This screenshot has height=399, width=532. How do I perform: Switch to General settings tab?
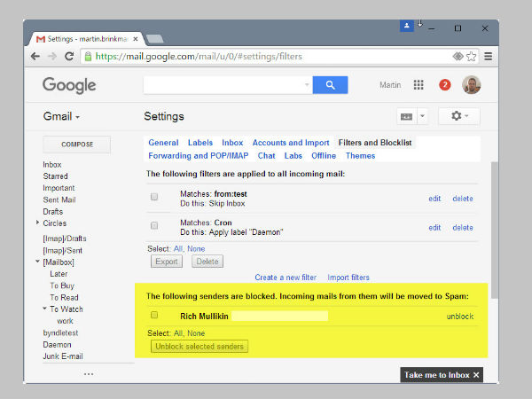(x=163, y=143)
